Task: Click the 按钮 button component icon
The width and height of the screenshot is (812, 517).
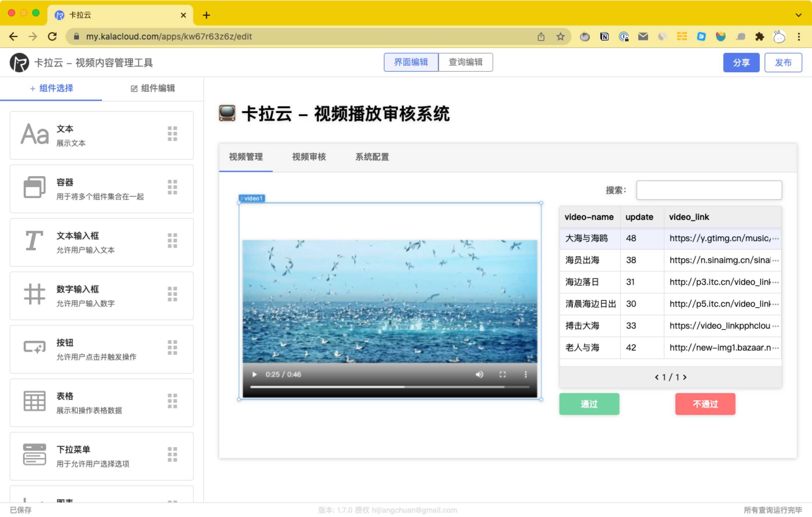Action: pos(34,348)
